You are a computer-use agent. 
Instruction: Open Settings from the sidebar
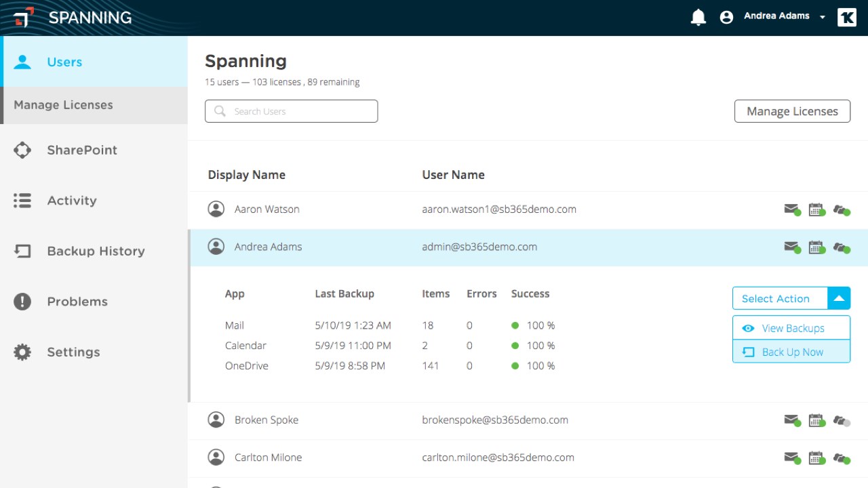point(94,352)
